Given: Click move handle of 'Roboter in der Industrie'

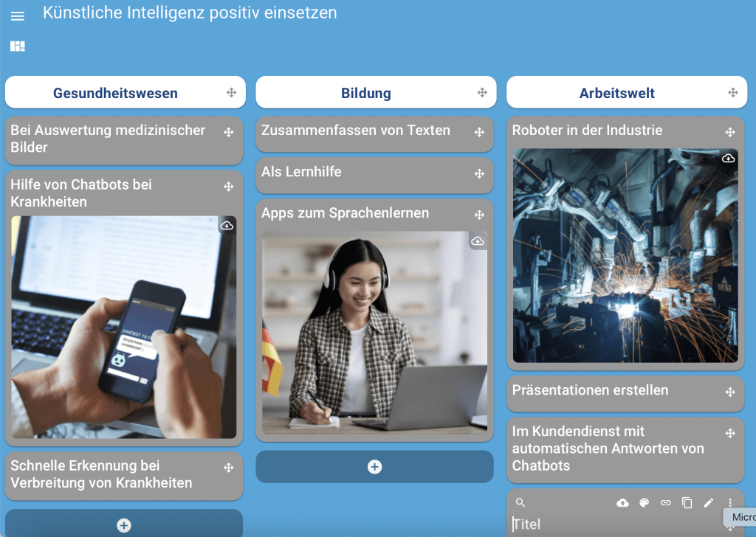Looking at the screenshot, I should click(730, 132).
